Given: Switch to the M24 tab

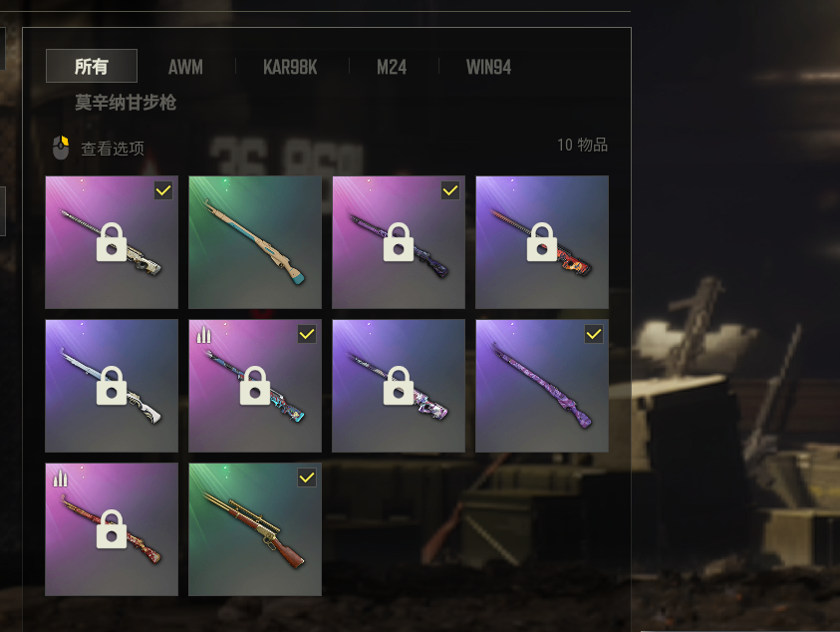Looking at the screenshot, I should point(392,68).
